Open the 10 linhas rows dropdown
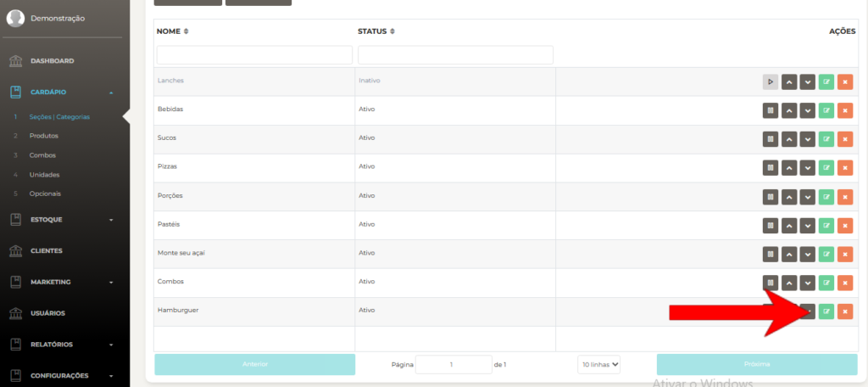 coord(598,365)
